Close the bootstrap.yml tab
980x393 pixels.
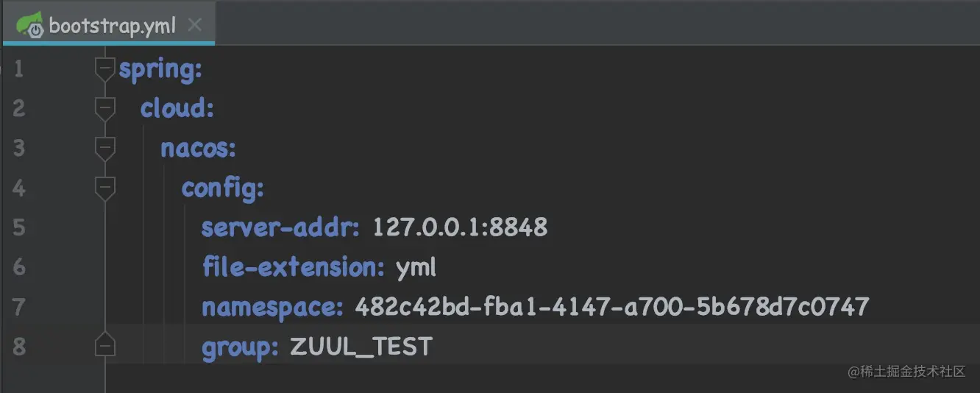click(194, 25)
